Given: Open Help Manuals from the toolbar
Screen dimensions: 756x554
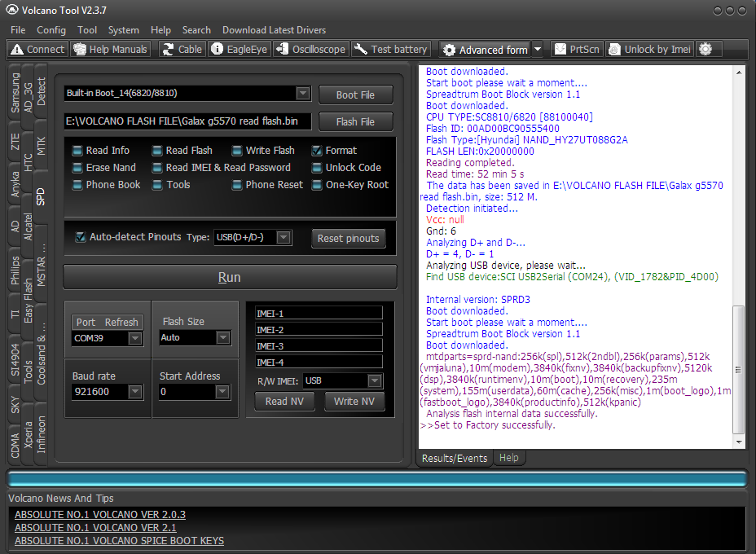Looking at the screenshot, I should [111, 49].
